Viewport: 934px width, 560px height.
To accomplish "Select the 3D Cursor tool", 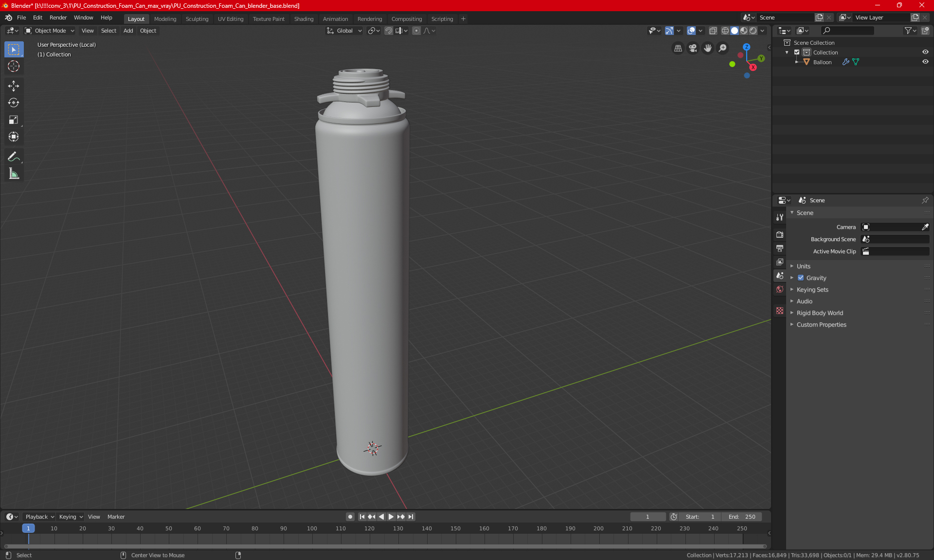I will [14, 66].
